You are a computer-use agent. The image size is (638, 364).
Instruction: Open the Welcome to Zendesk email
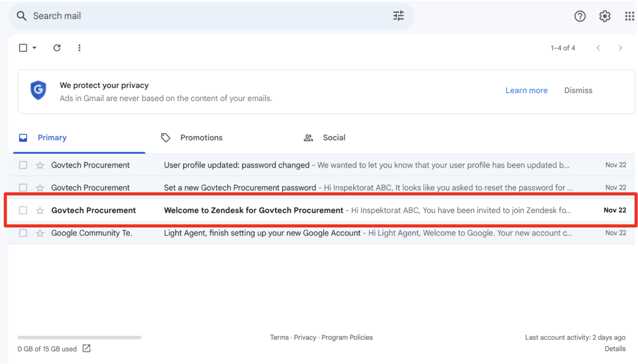(x=322, y=210)
